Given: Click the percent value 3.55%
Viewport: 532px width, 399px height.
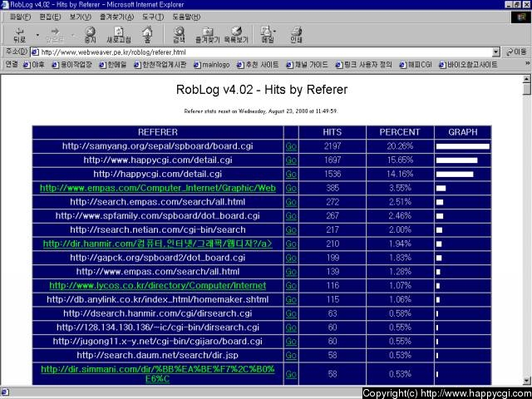Looking at the screenshot, I should [x=400, y=188].
